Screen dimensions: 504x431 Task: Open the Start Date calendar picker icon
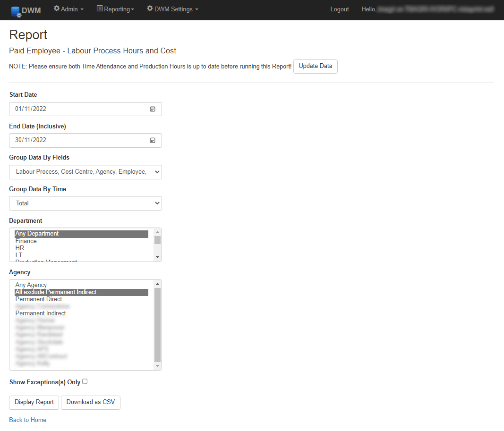tap(153, 109)
